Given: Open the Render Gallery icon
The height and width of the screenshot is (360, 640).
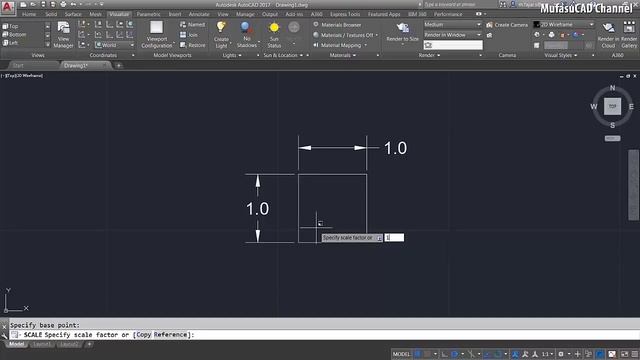Looking at the screenshot, I should (x=629, y=28).
